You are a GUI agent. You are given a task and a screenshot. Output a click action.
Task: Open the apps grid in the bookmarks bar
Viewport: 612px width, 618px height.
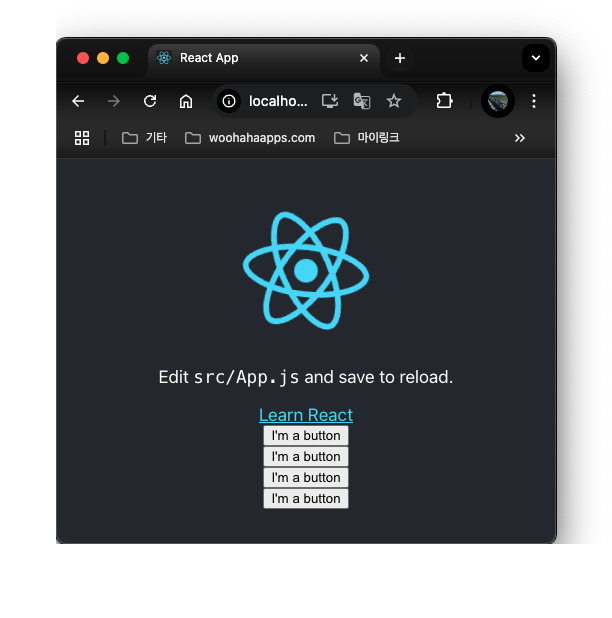(82, 138)
